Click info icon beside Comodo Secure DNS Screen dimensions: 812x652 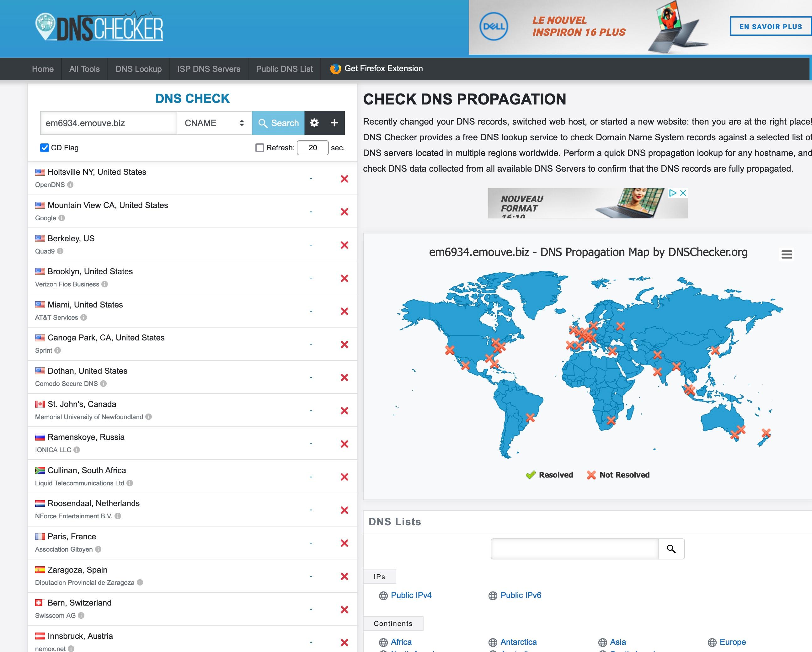pos(103,383)
